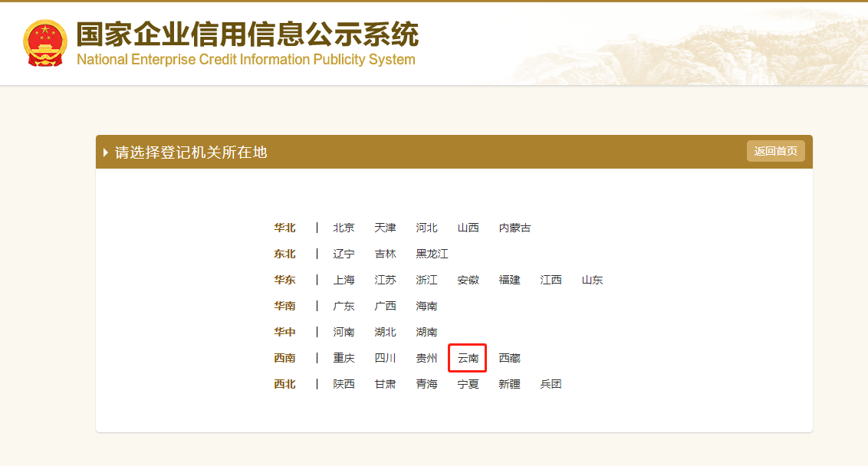Screen dimensions: 868x466
Task: Choose 甘肃 province
Action: coord(385,384)
